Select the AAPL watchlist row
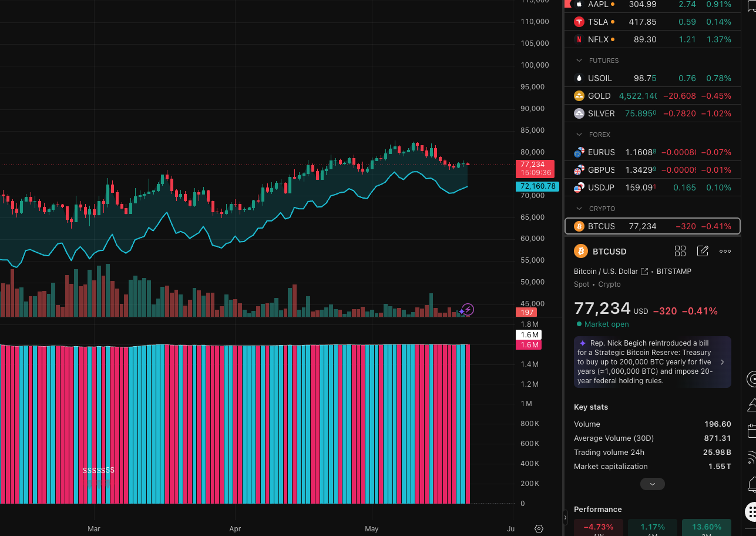 click(652, 4)
